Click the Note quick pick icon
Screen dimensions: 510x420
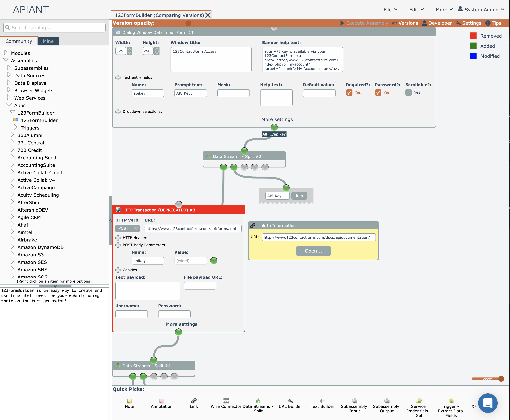(130, 401)
